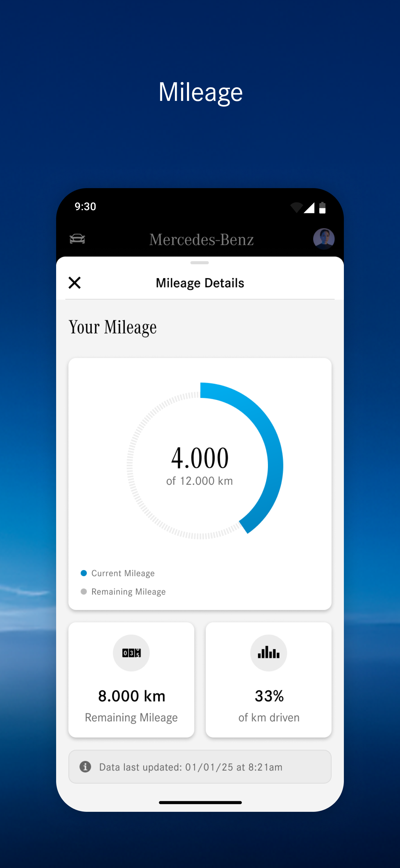The width and height of the screenshot is (400, 868).
Task: Tap the Remaining Mileage legend label in chart card
Action: 129,592
